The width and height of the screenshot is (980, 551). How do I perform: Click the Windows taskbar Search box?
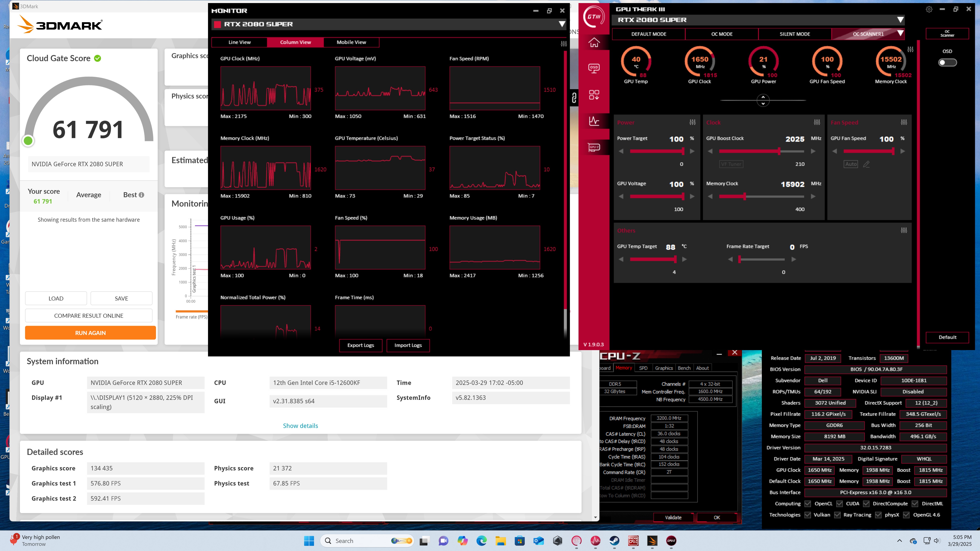point(367,541)
